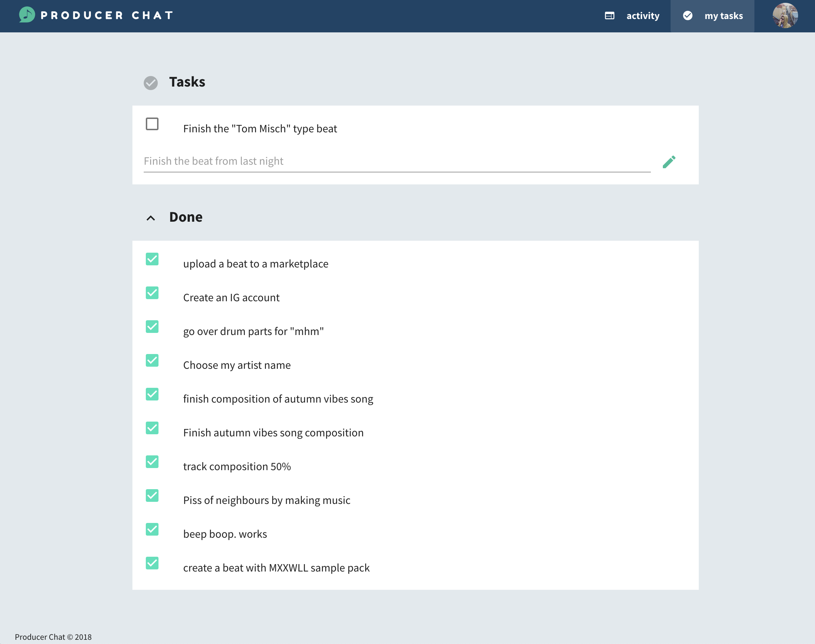Uncheck "Choose my artist name" checkbox
This screenshot has width=815, height=644.
152,360
